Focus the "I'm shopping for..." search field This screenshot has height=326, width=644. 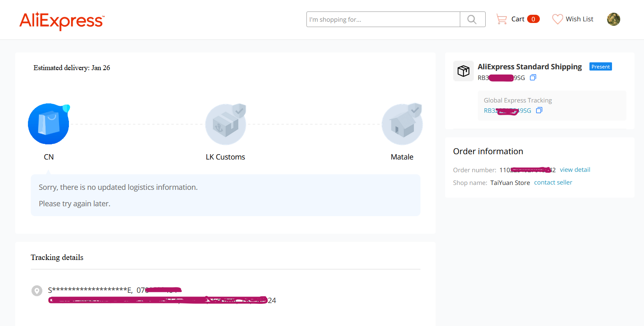(383, 19)
